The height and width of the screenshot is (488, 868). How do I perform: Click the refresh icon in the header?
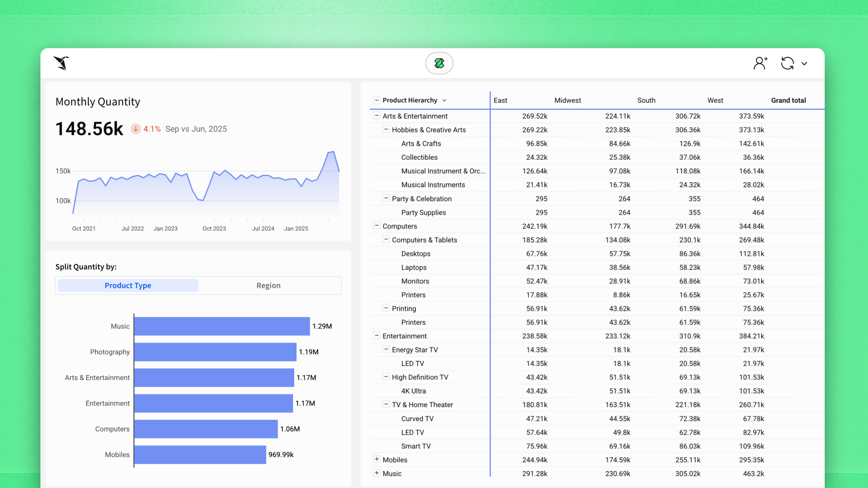[788, 63]
